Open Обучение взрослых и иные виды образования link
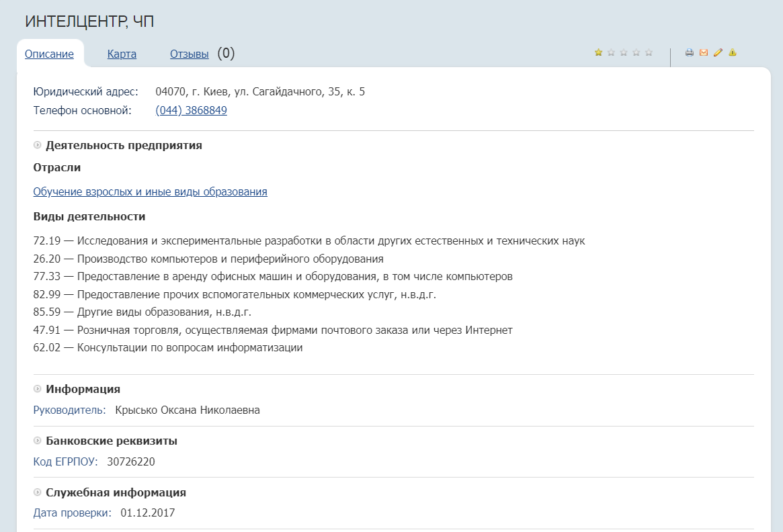The image size is (783, 532). click(150, 192)
